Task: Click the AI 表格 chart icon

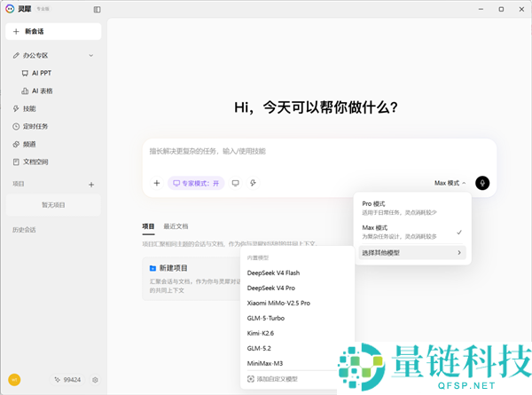Action: pyautogui.click(x=25, y=91)
